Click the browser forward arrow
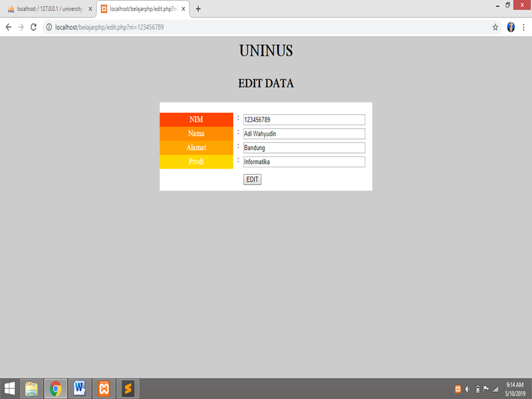The image size is (532, 399). click(21, 27)
